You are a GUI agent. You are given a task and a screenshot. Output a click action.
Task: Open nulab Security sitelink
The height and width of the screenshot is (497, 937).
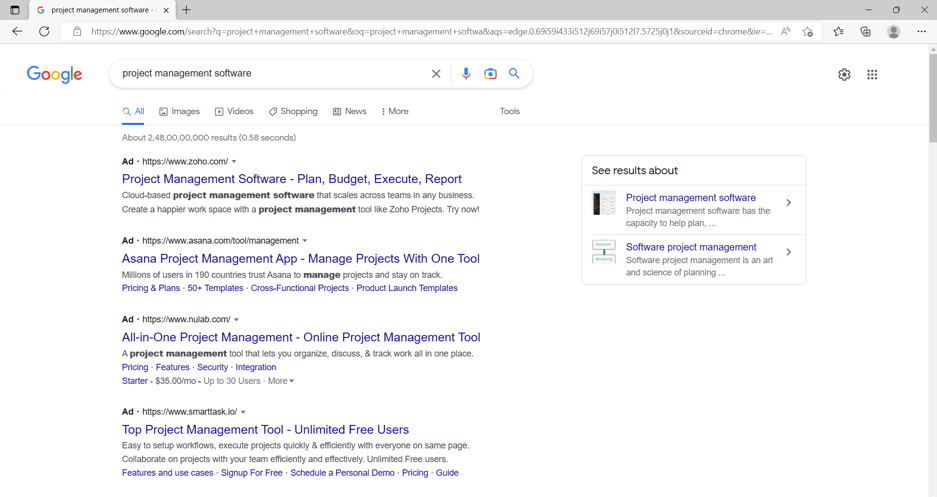(x=213, y=367)
